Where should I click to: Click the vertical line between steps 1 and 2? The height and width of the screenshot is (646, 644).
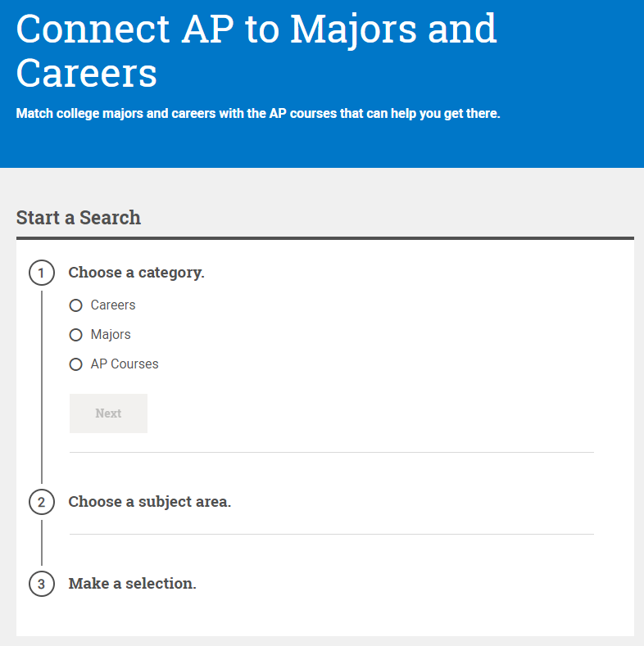tap(42, 385)
